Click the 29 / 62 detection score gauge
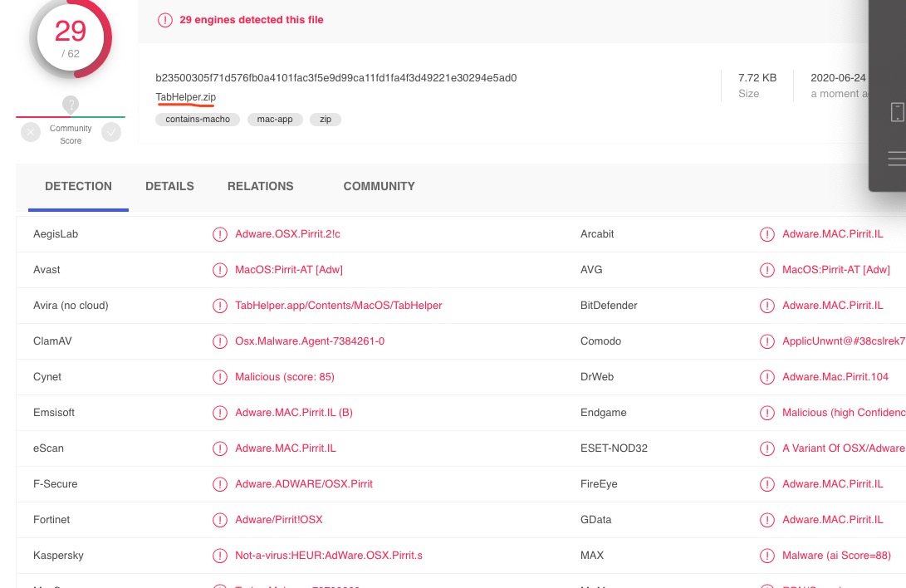 (x=71, y=38)
